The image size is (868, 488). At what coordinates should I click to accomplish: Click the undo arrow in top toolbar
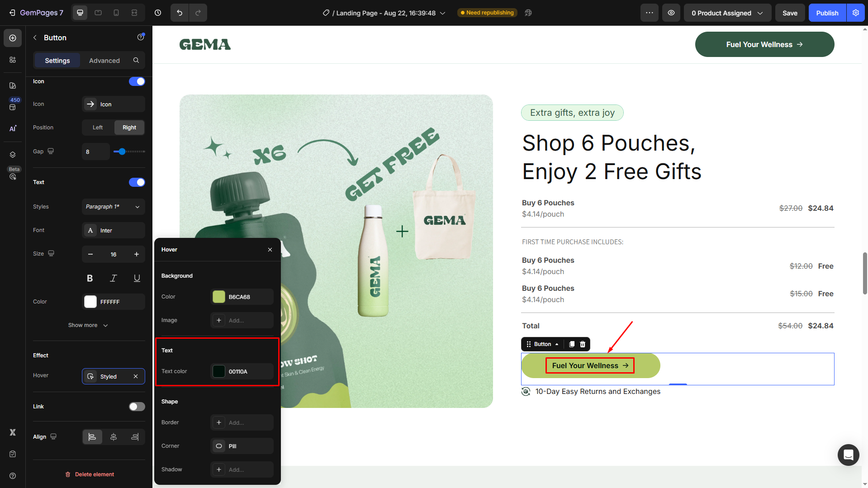click(x=180, y=13)
